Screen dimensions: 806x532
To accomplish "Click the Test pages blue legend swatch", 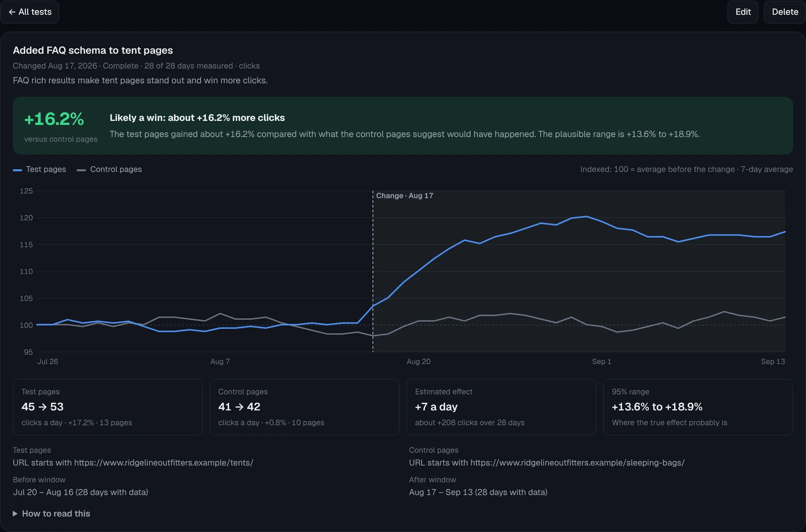I will pos(17,170).
